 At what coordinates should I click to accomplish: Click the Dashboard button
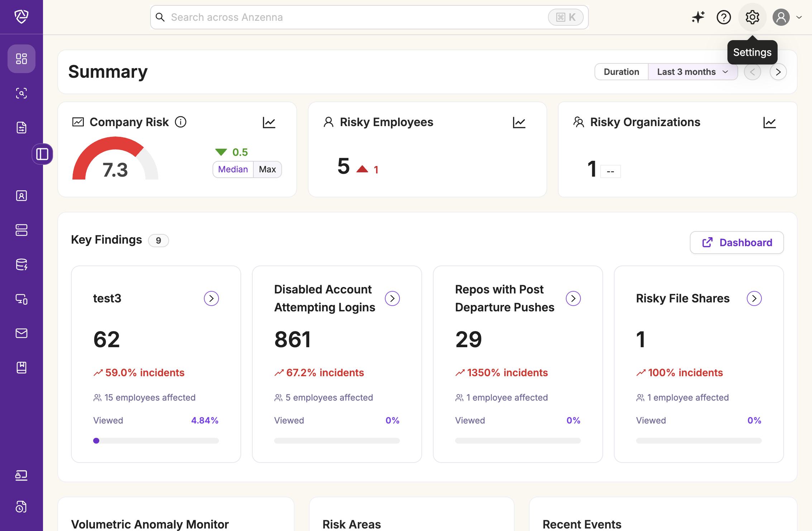click(x=737, y=243)
